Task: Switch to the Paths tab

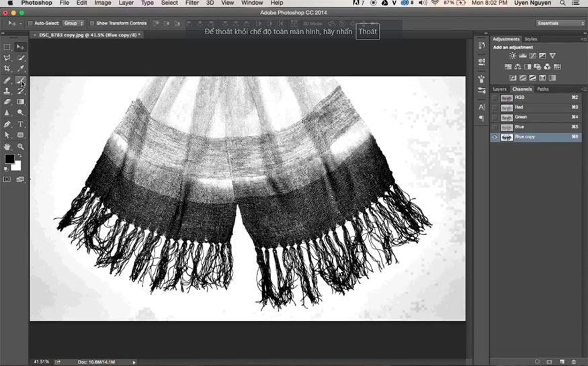Action: coord(542,89)
